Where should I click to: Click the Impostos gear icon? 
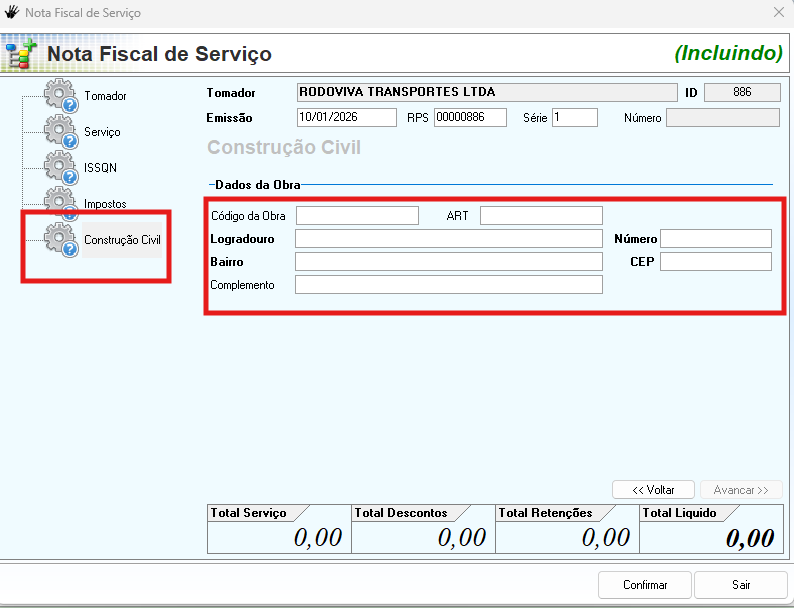(x=61, y=203)
